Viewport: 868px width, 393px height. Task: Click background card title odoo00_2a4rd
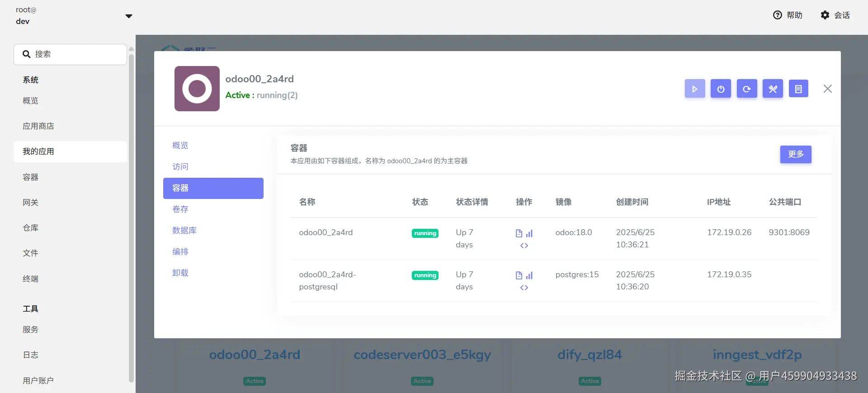pyautogui.click(x=255, y=355)
